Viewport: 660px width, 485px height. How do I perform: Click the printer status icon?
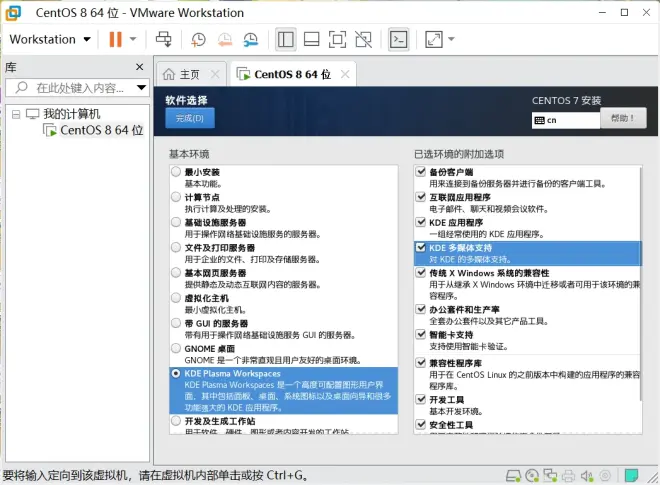569,476
